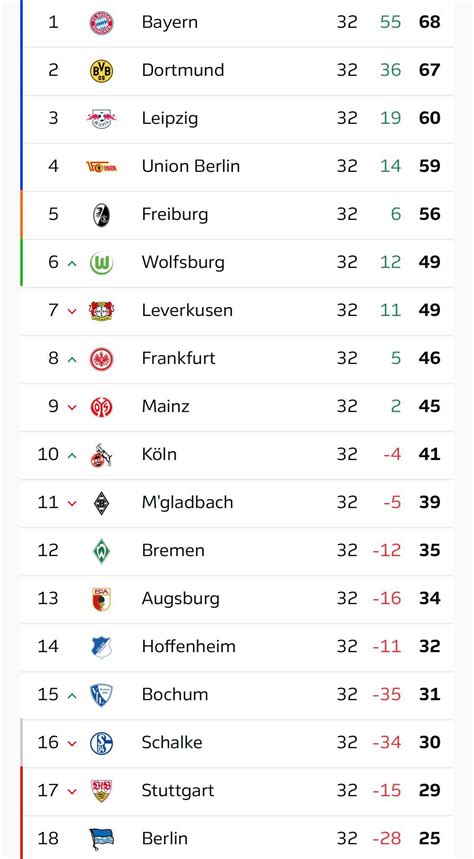The height and width of the screenshot is (859, 474).
Task: Open the Mainz team name
Action: (165, 406)
